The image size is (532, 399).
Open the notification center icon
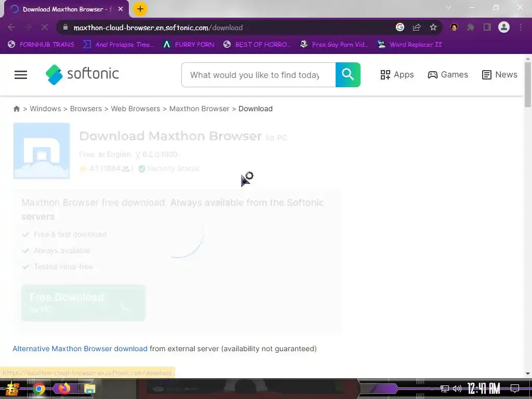(515, 389)
